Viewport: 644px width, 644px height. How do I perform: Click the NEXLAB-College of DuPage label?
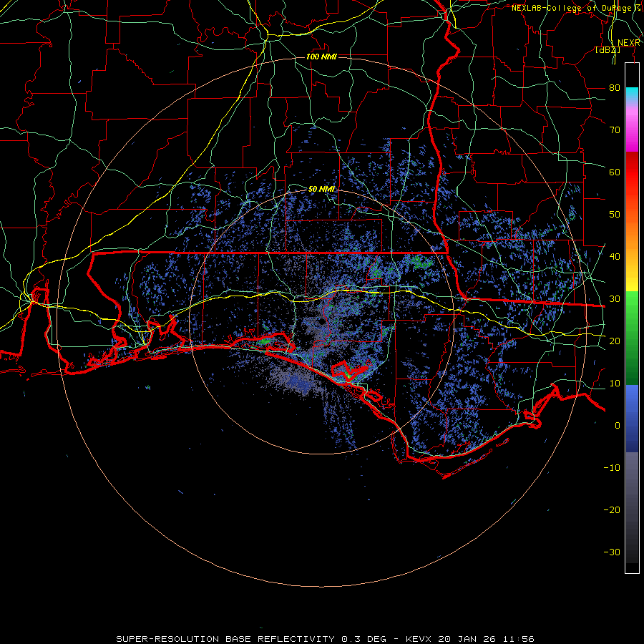click(572, 8)
